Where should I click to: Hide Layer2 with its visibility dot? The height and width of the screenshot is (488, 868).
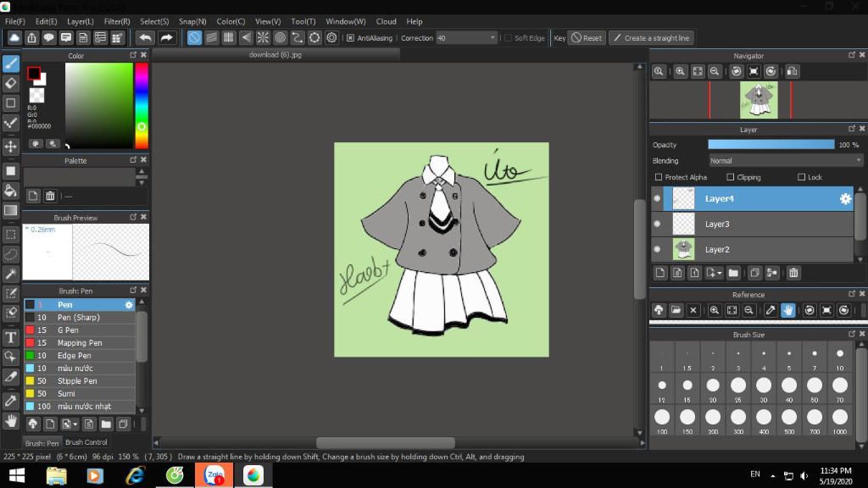pyautogui.click(x=657, y=250)
